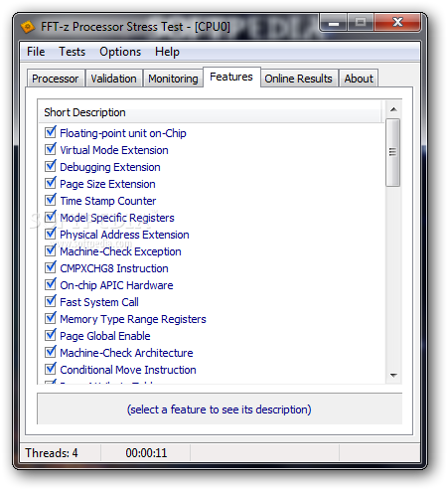Toggle Memory Type Range Registers checkbox

(x=51, y=318)
